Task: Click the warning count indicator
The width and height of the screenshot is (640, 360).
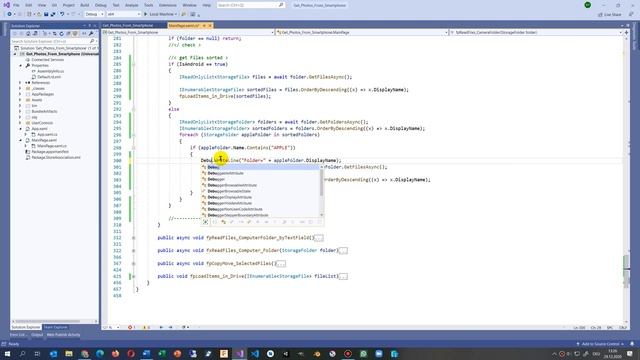Action: pos(146,327)
